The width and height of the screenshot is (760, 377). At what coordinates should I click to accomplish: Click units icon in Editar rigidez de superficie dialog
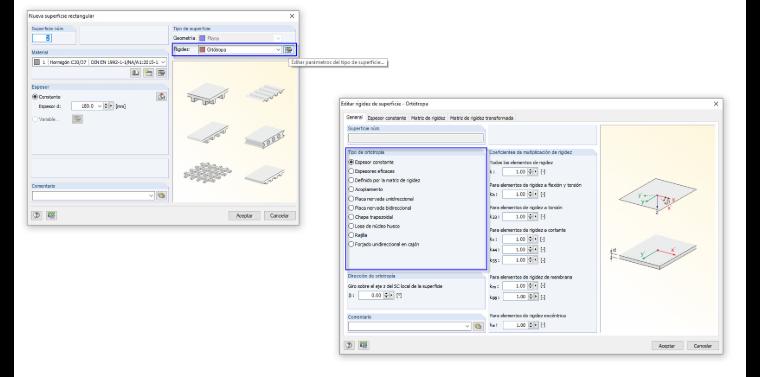(x=364, y=345)
